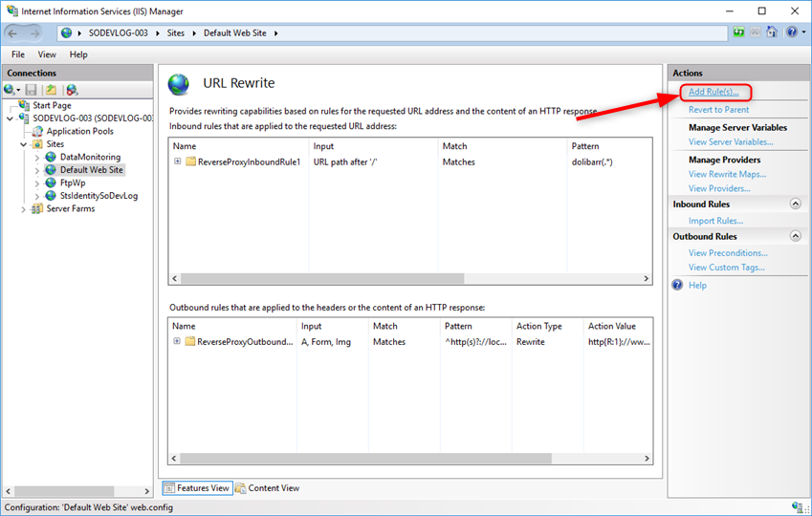The height and width of the screenshot is (516, 812).
Task: Open the help question-mark icon in toolbar
Action: point(792,32)
